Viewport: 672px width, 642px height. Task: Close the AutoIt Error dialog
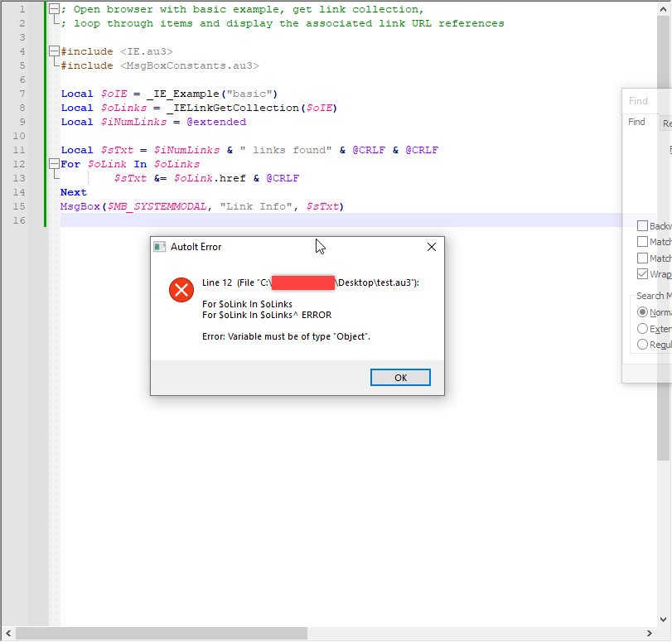tap(430, 247)
